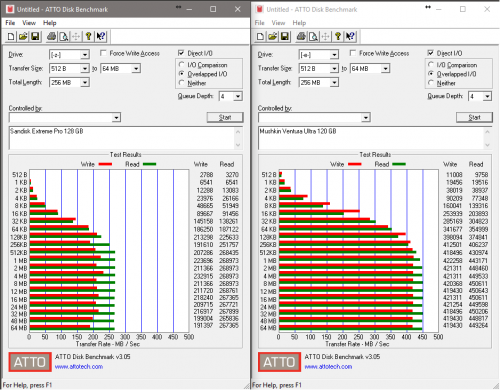Screen dimensions: 500x390
Task: Click New file icon in right ATTO window
Action: 260,36
